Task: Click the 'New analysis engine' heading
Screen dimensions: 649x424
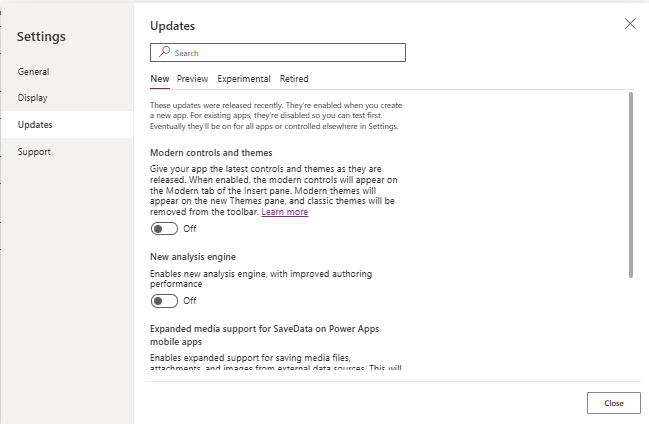Action: pyautogui.click(x=193, y=257)
